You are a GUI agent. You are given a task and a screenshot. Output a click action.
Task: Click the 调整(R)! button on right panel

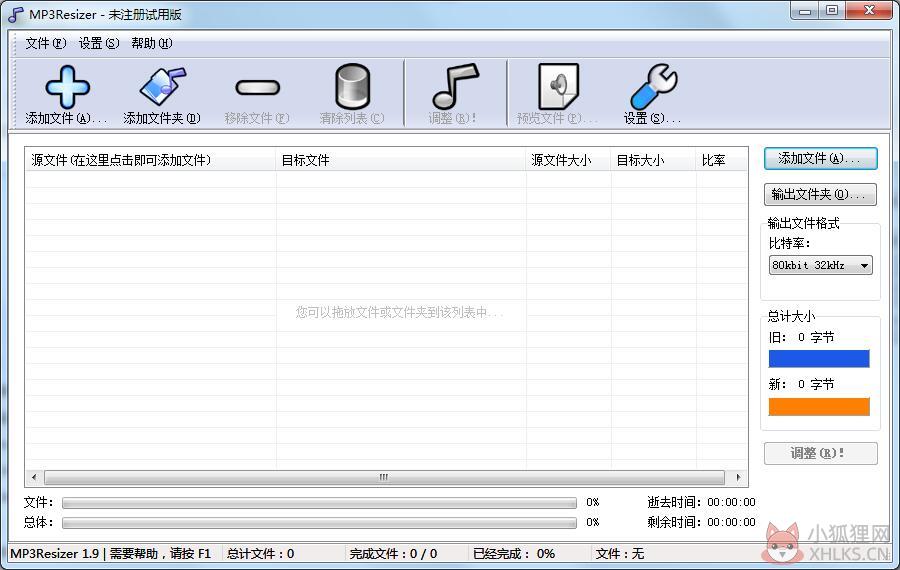coord(820,453)
